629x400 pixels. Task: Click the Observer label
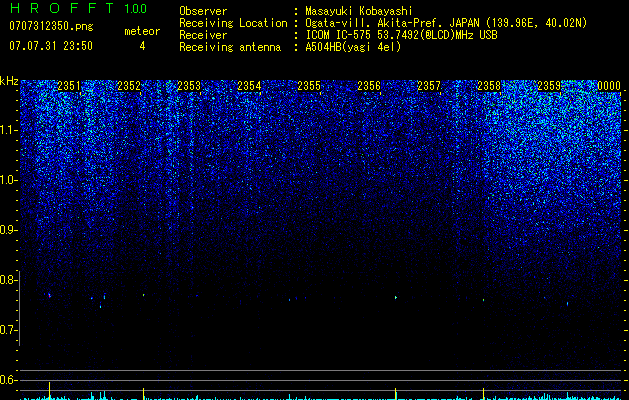pos(203,11)
